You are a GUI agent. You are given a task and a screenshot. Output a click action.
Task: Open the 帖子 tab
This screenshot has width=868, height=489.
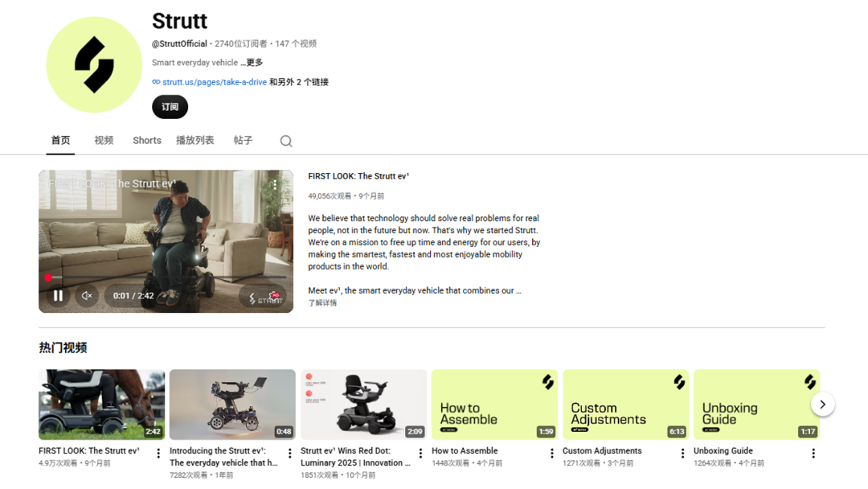point(243,141)
